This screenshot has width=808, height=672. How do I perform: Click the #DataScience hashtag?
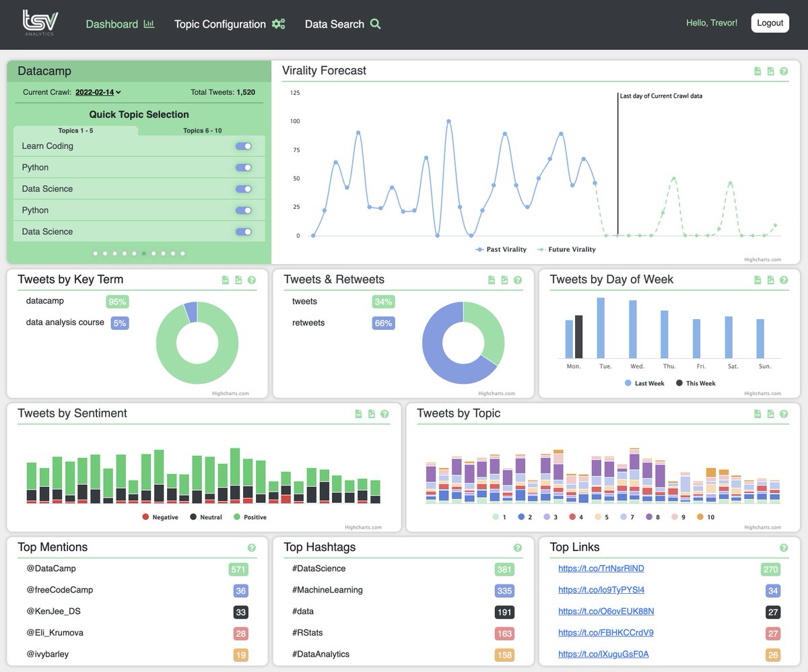(319, 569)
